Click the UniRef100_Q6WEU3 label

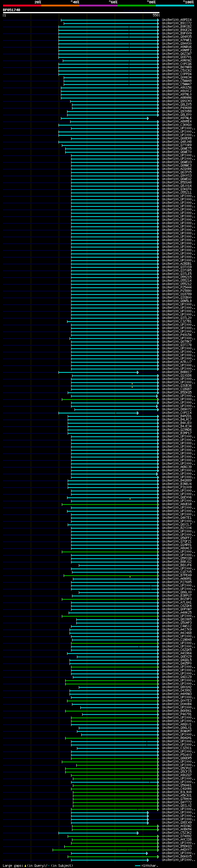click(176, 162)
